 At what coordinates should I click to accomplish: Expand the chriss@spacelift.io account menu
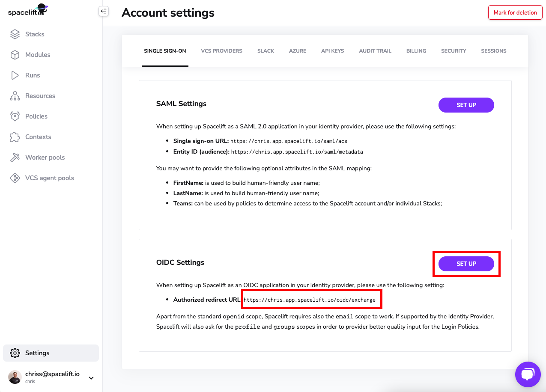(91, 378)
